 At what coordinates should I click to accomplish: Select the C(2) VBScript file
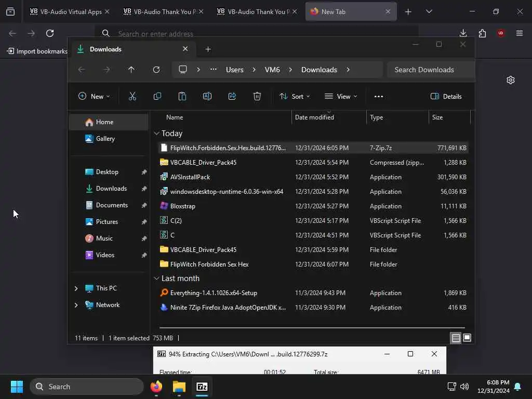(x=313, y=221)
